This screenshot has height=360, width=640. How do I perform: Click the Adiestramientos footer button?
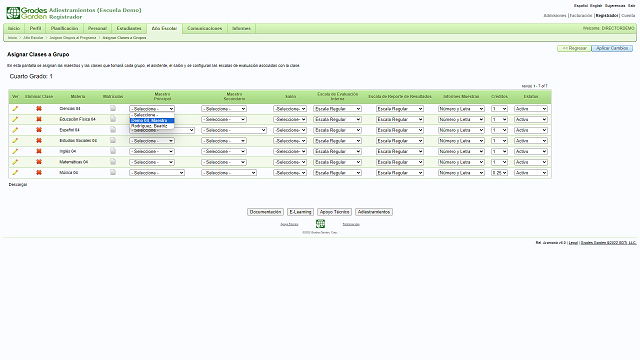pos(374,212)
